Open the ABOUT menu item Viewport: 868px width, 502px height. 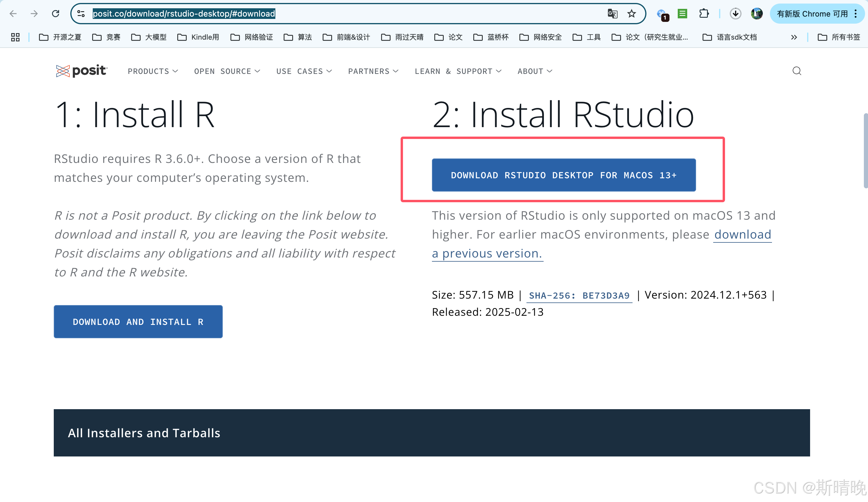[534, 71]
